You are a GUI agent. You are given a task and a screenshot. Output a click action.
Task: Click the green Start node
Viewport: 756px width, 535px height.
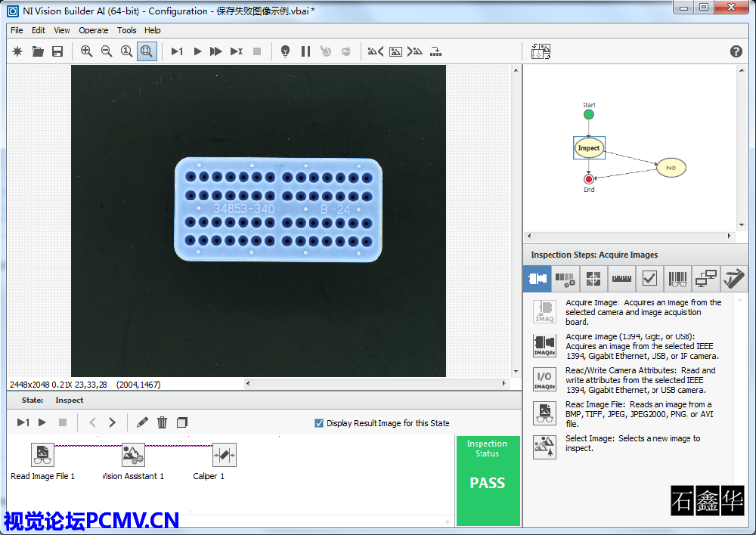coord(589,115)
